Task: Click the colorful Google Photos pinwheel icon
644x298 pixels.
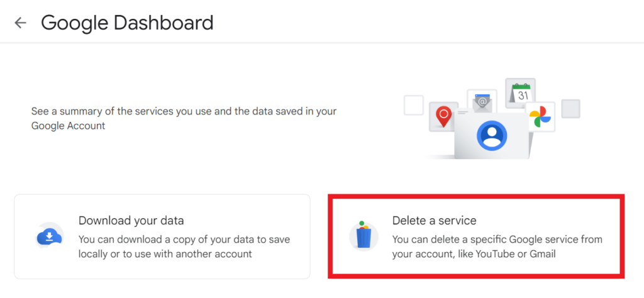Action: pyautogui.click(x=540, y=117)
